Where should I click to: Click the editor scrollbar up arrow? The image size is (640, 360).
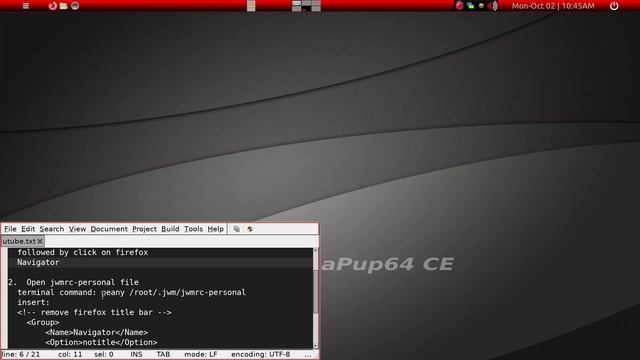pos(315,250)
